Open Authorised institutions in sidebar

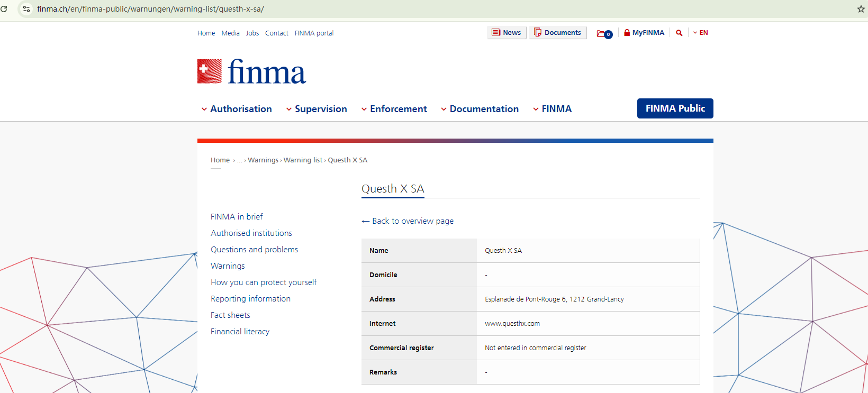(x=251, y=233)
